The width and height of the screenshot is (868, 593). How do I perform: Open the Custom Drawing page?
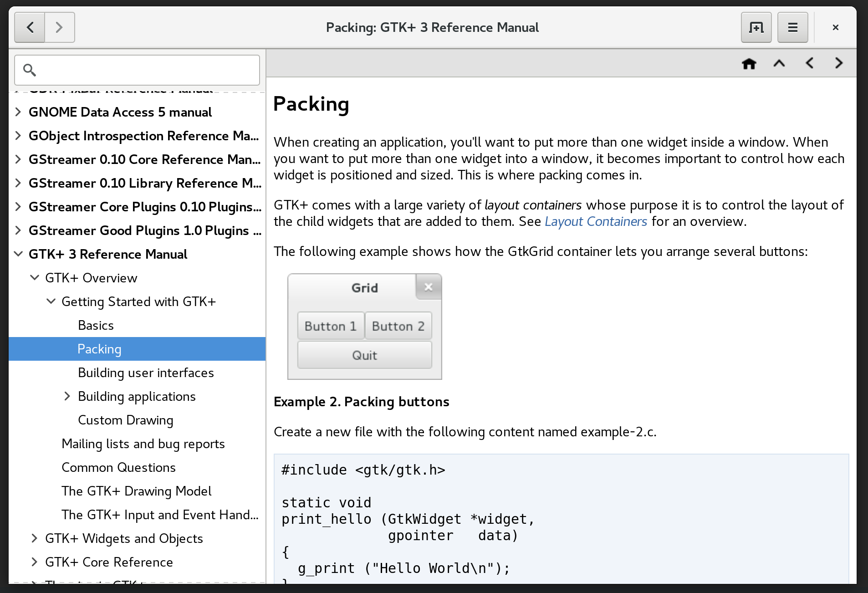click(125, 420)
